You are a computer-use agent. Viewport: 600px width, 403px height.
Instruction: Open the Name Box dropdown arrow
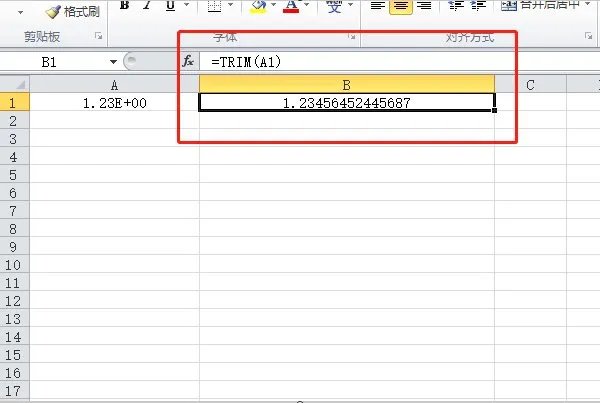[x=109, y=62]
